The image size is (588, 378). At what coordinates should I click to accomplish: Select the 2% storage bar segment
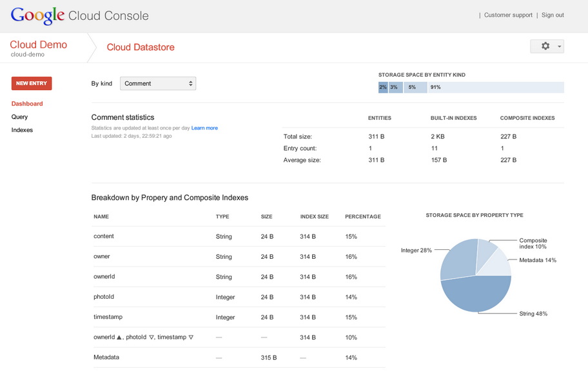[x=383, y=88]
